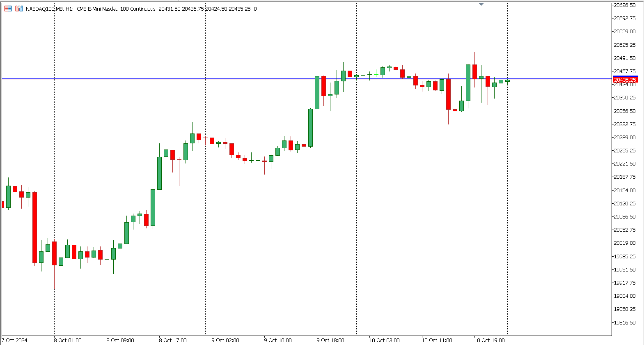Click the 19816.50 price scale label

(x=624, y=322)
